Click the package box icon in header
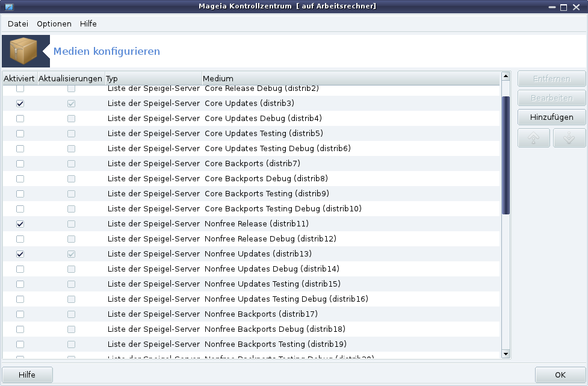This screenshot has height=386, width=588. coord(23,51)
